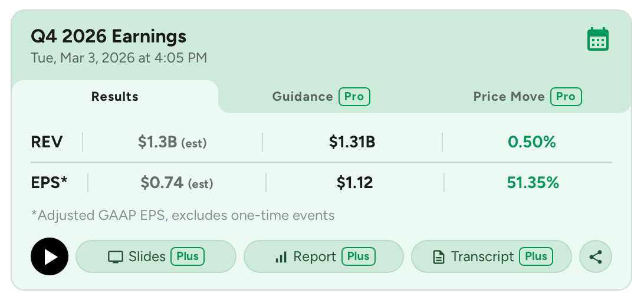This screenshot has height=303, width=644.
Task: Click the green calendar icon
Action: 598,39
